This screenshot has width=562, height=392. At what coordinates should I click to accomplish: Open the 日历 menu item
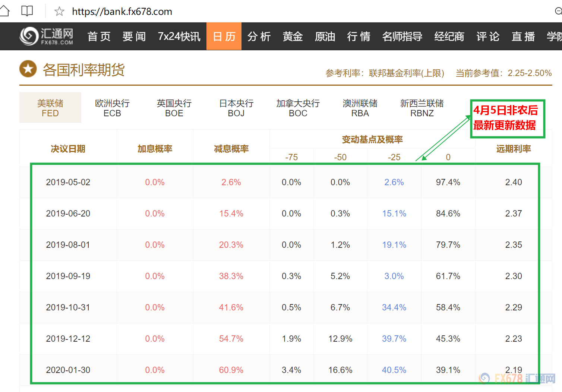(x=224, y=36)
